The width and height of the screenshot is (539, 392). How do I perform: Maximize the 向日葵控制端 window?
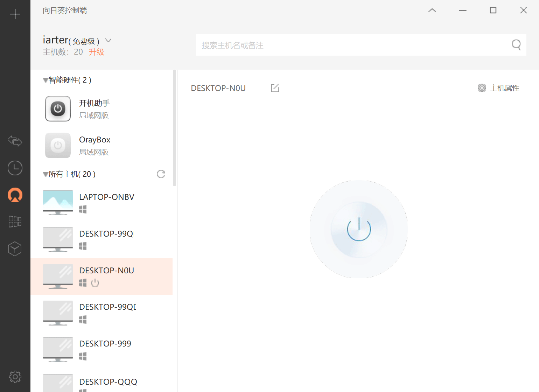click(493, 10)
